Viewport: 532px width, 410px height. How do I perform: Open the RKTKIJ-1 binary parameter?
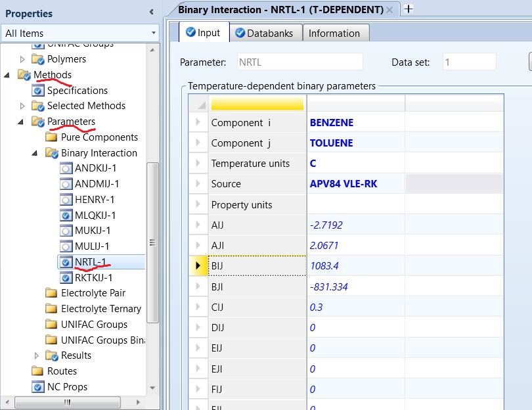point(95,278)
